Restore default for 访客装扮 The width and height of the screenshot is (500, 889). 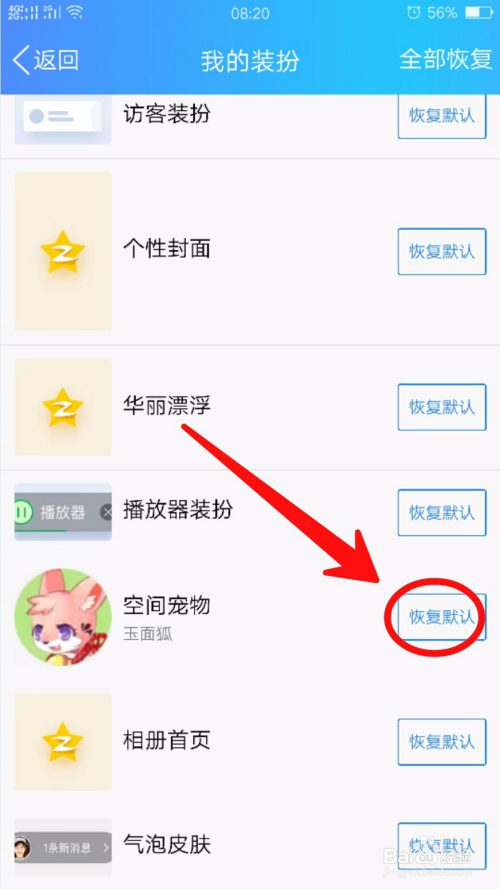[442, 116]
